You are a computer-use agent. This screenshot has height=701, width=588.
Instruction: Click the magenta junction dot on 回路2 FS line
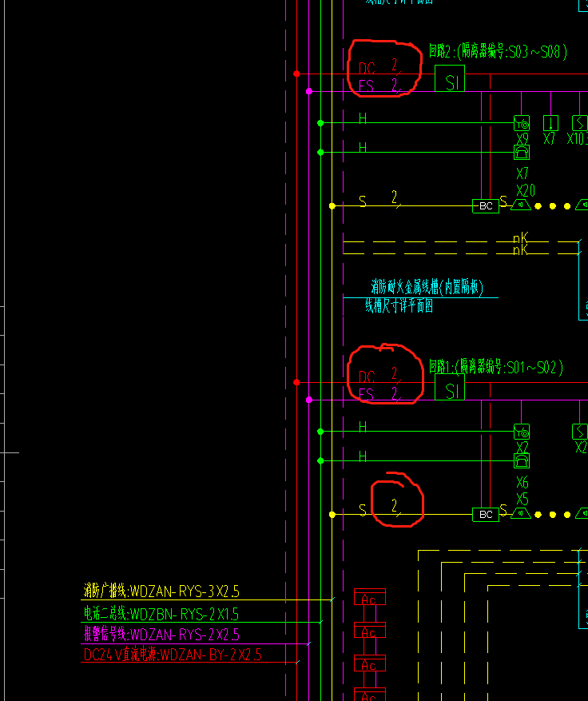309,91
